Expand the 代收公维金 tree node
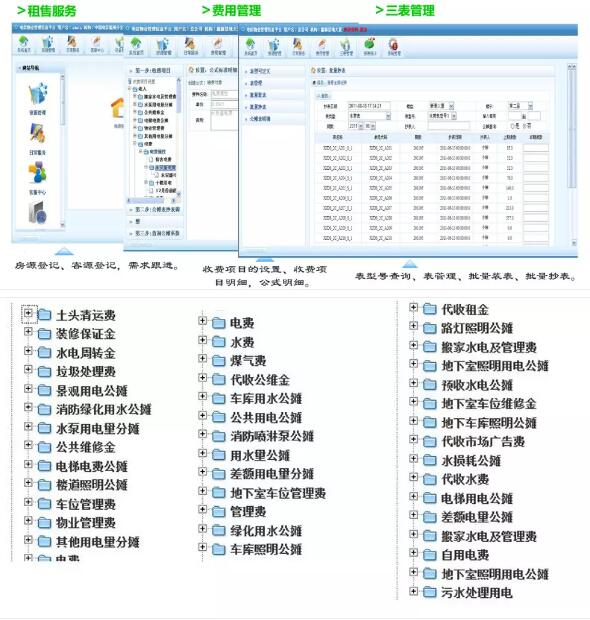The height and width of the screenshot is (620, 590). pos(202,378)
